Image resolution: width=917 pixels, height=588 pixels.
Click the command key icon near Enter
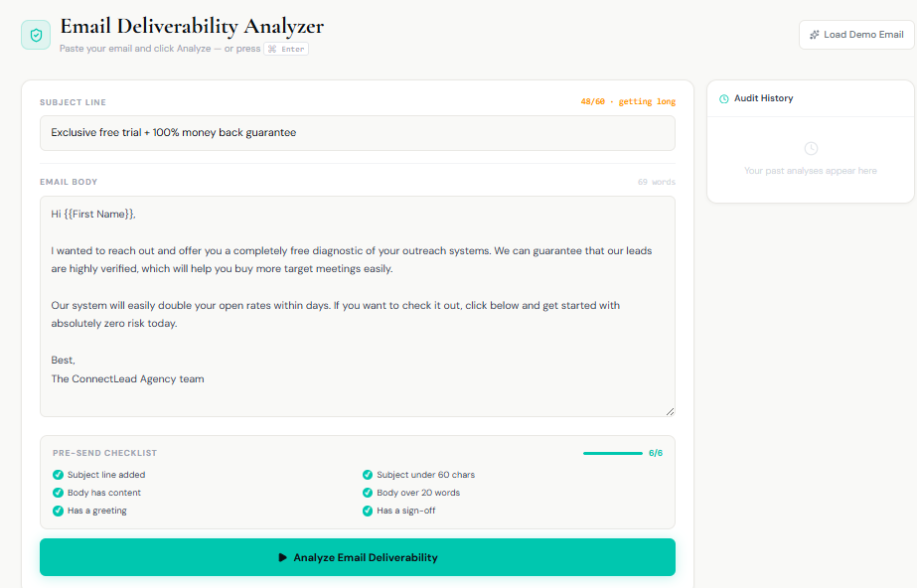(x=272, y=49)
